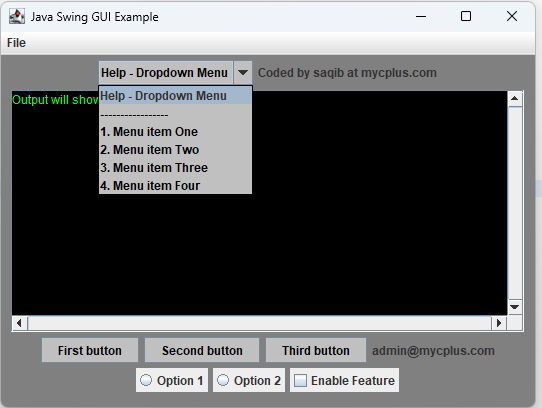Maximize the Java Swing GUI window
The width and height of the screenshot is (542, 408).
point(466,16)
